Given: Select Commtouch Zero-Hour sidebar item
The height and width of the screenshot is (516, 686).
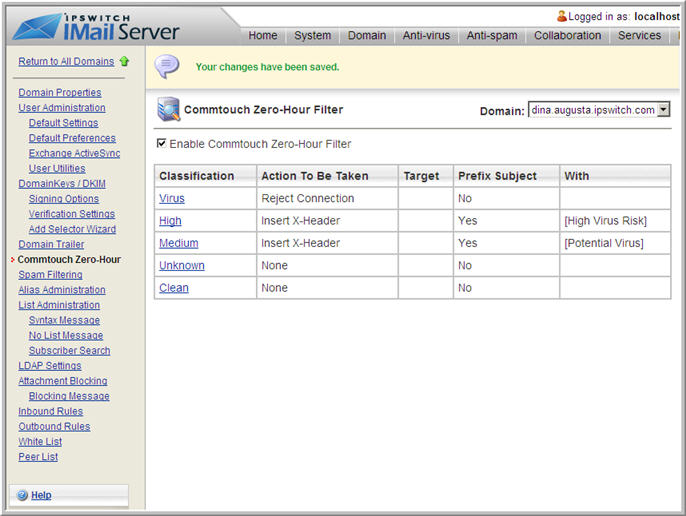Looking at the screenshot, I should pyautogui.click(x=69, y=260).
